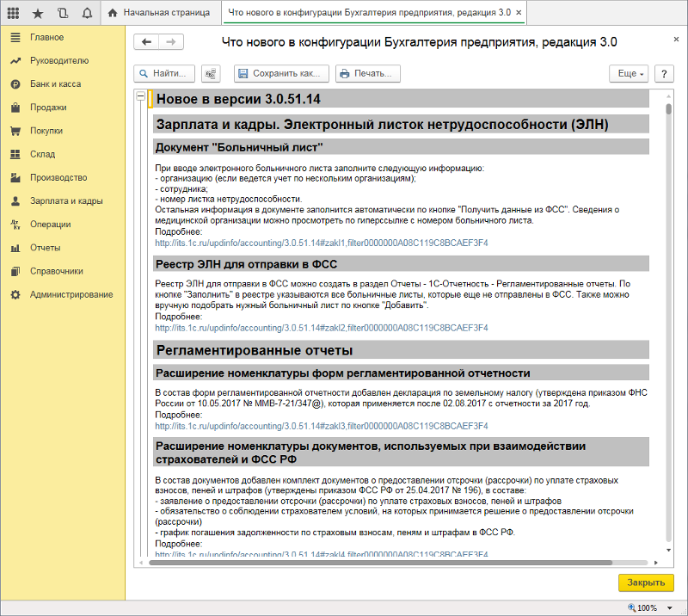The height and width of the screenshot is (616, 688).
Task: Click the Банк и касса ruble icon
Action: 15,84
